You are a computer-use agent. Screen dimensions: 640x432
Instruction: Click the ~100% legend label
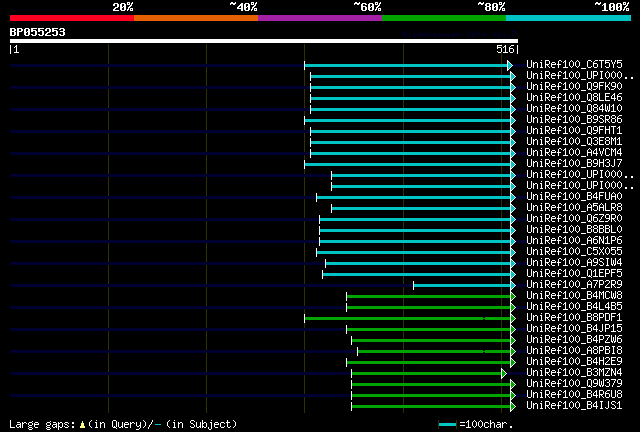612,7
